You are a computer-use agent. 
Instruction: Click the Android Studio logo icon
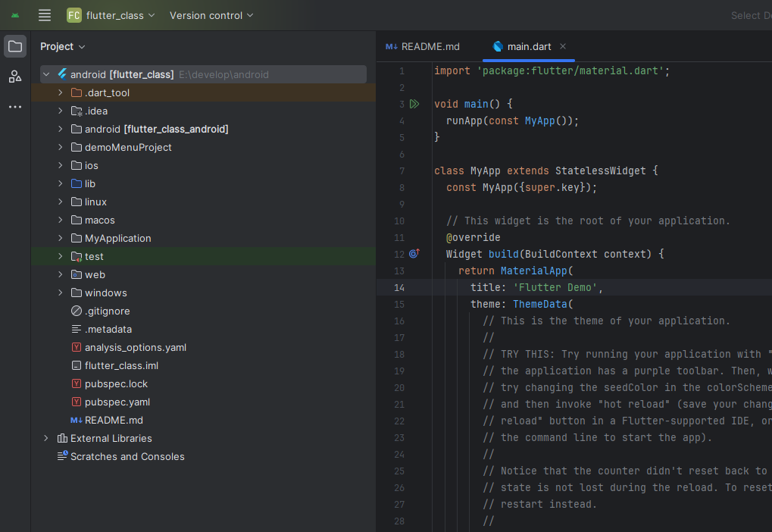point(15,15)
